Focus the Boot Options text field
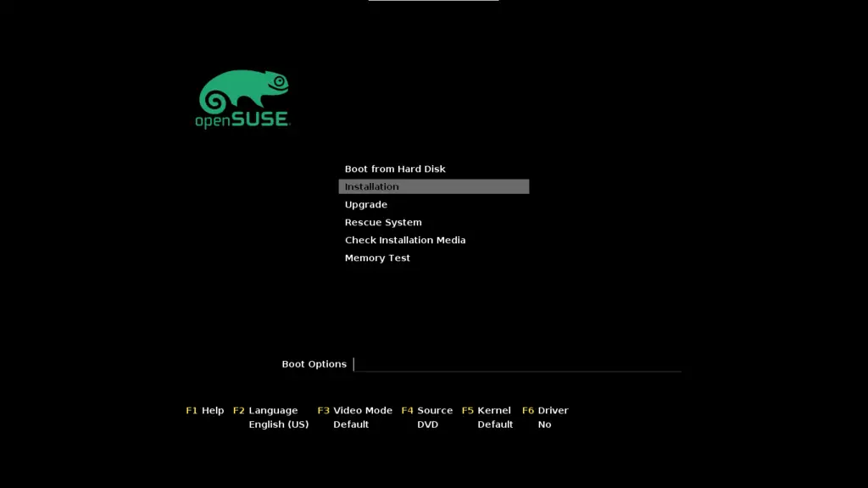 pos(517,363)
